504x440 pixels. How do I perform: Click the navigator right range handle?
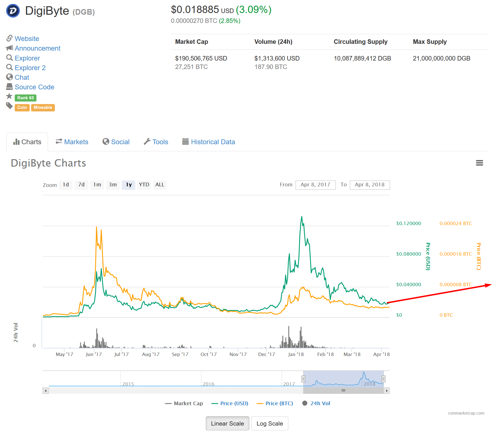384,379
